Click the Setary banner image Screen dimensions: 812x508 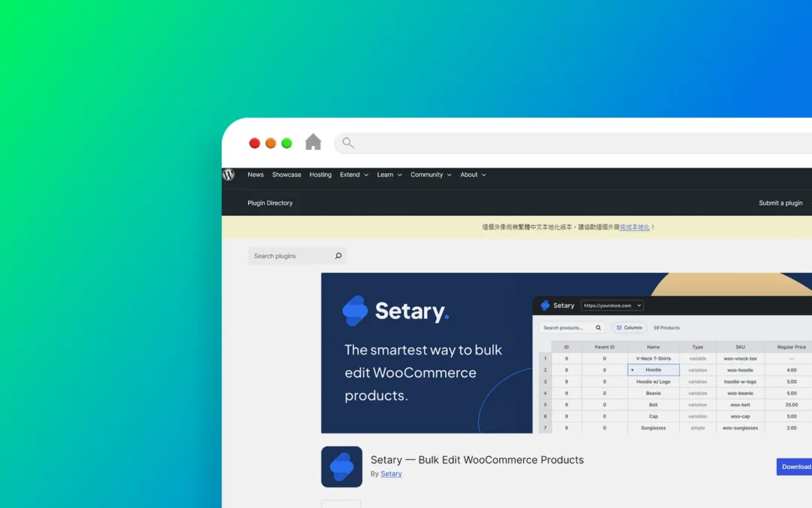point(567,353)
